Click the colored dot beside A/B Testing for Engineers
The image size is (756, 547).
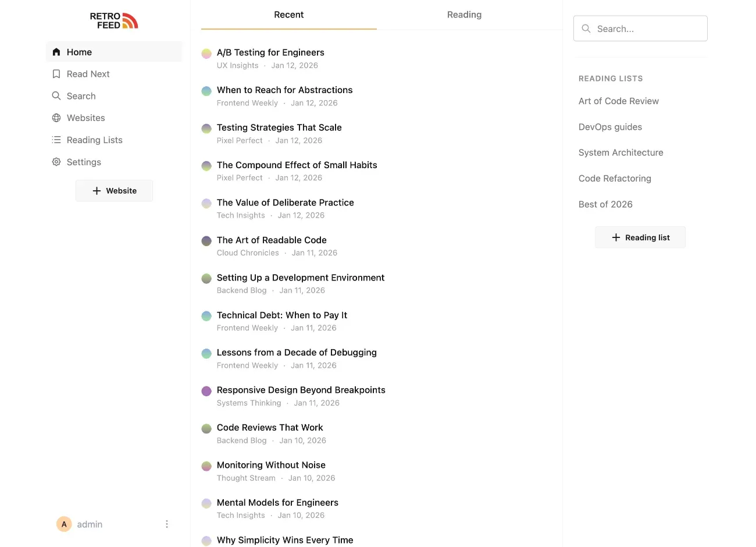(206, 53)
